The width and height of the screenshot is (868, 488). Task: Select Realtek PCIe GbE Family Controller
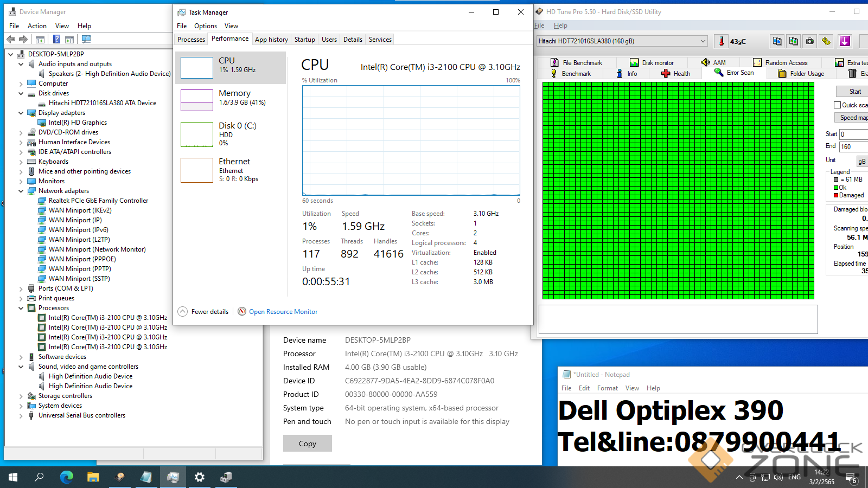click(98, 201)
